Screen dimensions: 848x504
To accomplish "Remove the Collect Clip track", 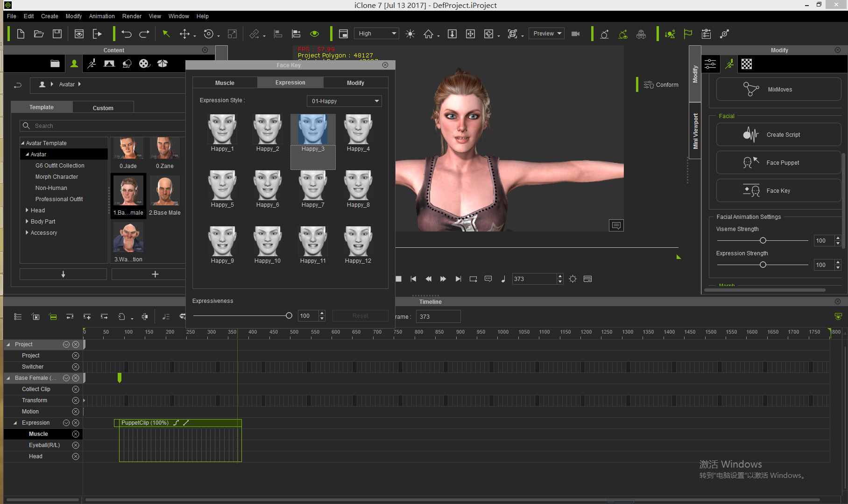I will (76, 389).
